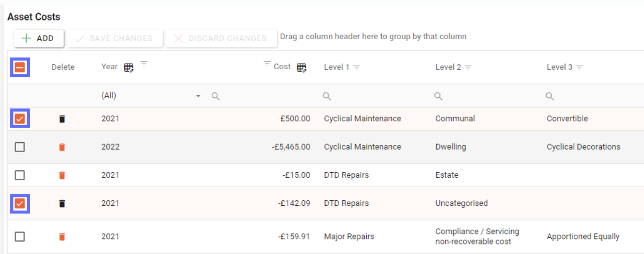Click trash icon for £500.00 Communal row
The image size is (644, 254).
(x=62, y=119)
